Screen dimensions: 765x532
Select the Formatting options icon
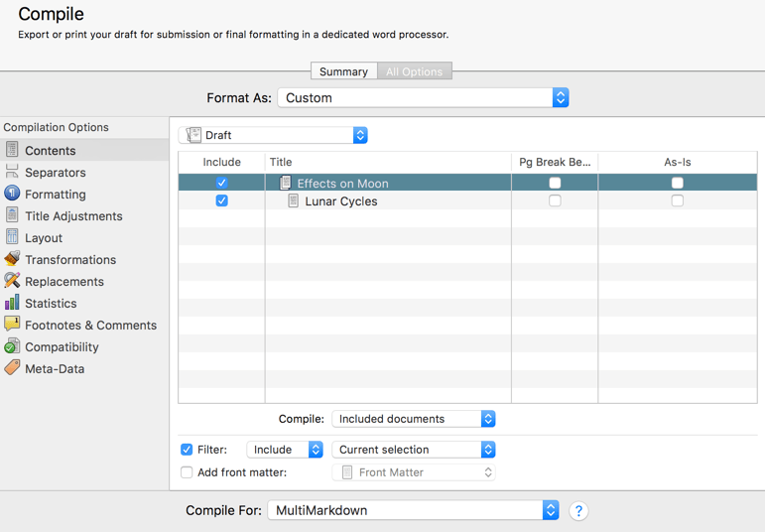click(x=12, y=194)
